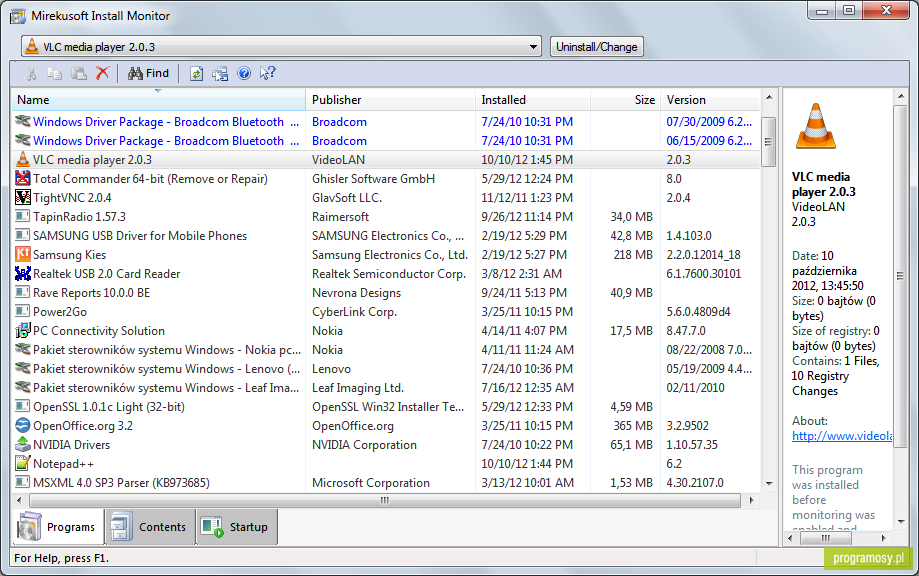Click the red X Delete toolbar icon
This screenshot has width=919, height=576.
click(x=103, y=73)
